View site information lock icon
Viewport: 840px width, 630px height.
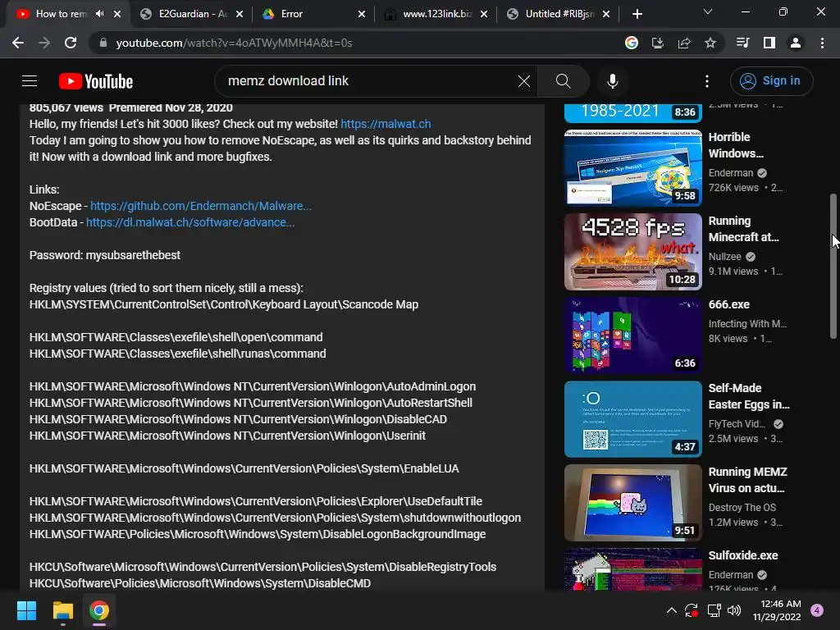tap(103, 43)
